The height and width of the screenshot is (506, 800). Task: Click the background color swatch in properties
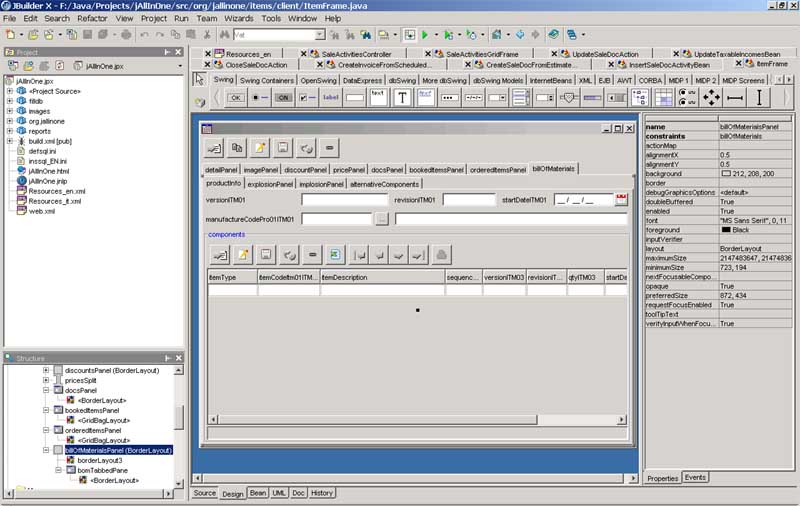[x=726, y=173]
